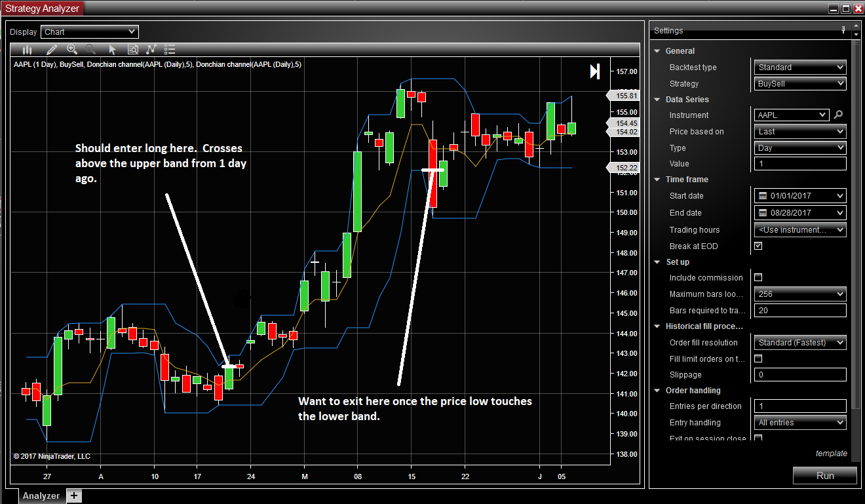Minimize the Strategy Analyzer window
The width and height of the screenshot is (865, 504).
click(x=833, y=9)
